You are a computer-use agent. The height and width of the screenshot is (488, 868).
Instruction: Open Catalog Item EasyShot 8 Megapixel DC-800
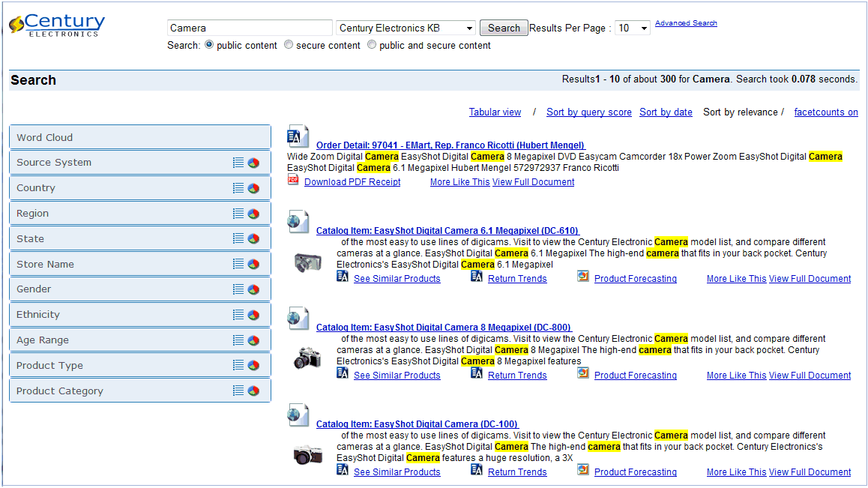[x=444, y=328]
